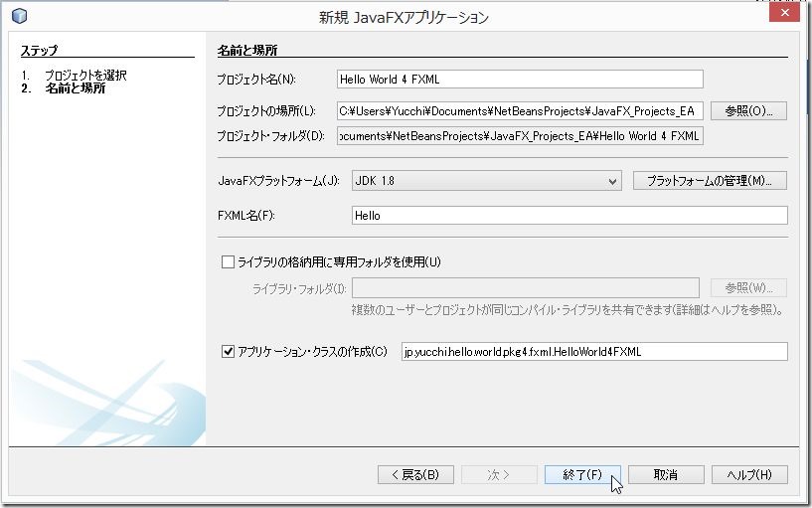Image resolution: width=812 pixels, height=508 pixels.
Task: Click the プロジェクト・フォルダ path field
Action: [520, 135]
